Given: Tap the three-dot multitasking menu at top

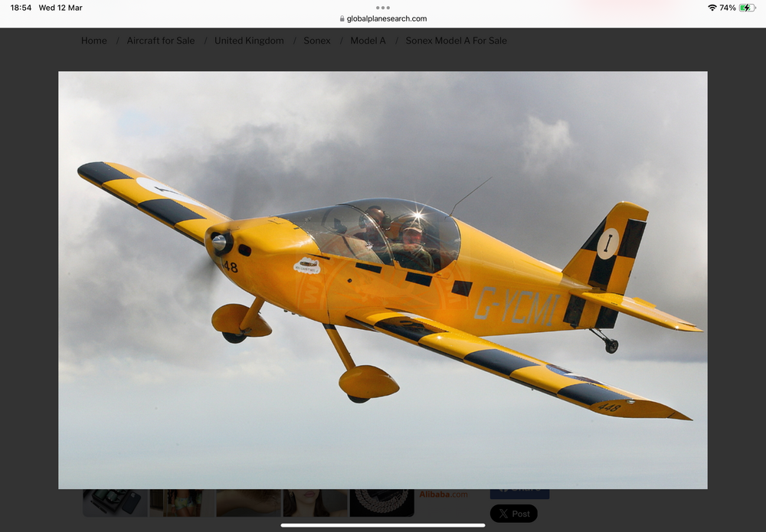Looking at the screenshot, I should pyautogui.click(x=383, y=8).
